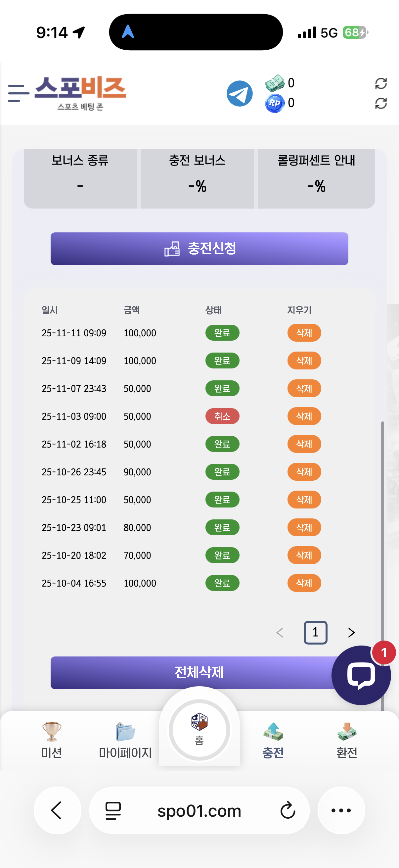
Task: Open the hamburger side menu
Action: click(x=18, y=93)
